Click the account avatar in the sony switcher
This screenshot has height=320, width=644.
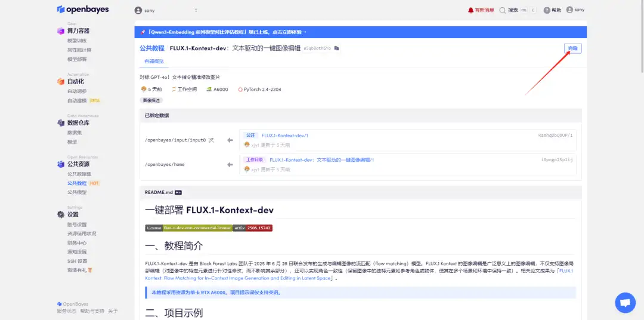pos(138,10)
